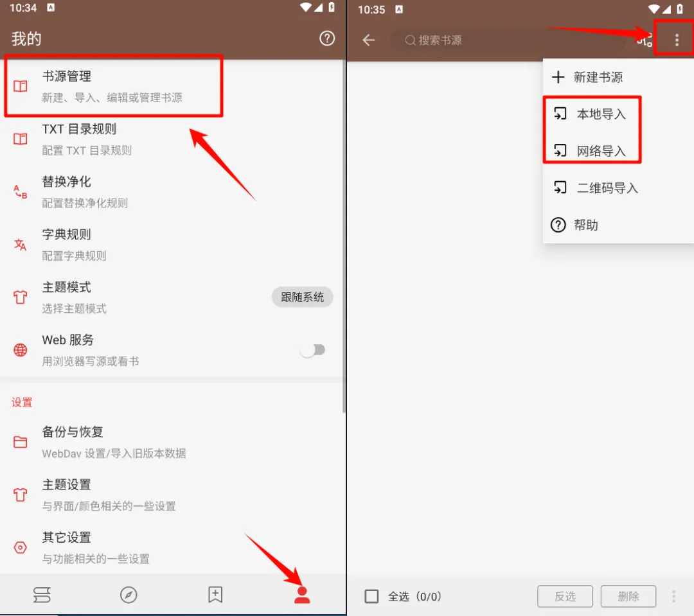The width and height of the screenshot is (694, 616).
Task: Open the three-dot overflow menu at top right
Action: pyautogui.click(x=676, y=40)
